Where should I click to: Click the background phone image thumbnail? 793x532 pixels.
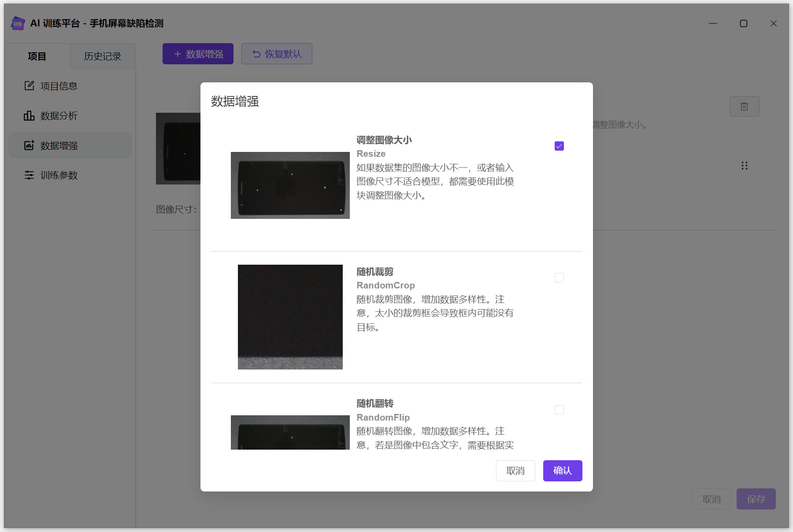[x=178, y=148]
